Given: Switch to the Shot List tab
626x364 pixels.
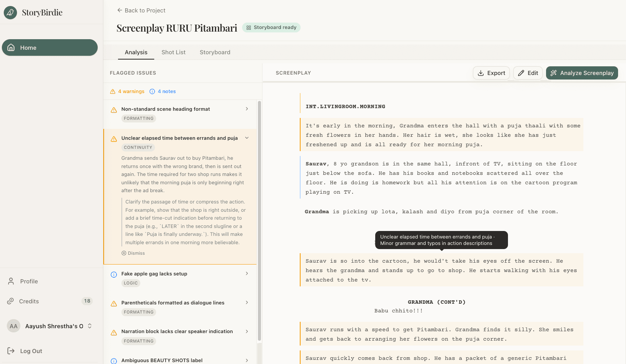Looking at the screenshot, I should (173, 52).
